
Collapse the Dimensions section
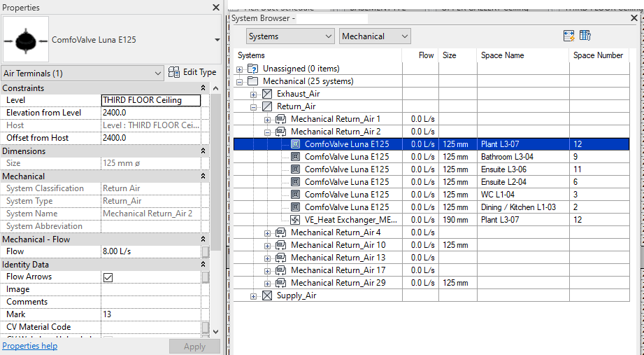pos(203,151)
